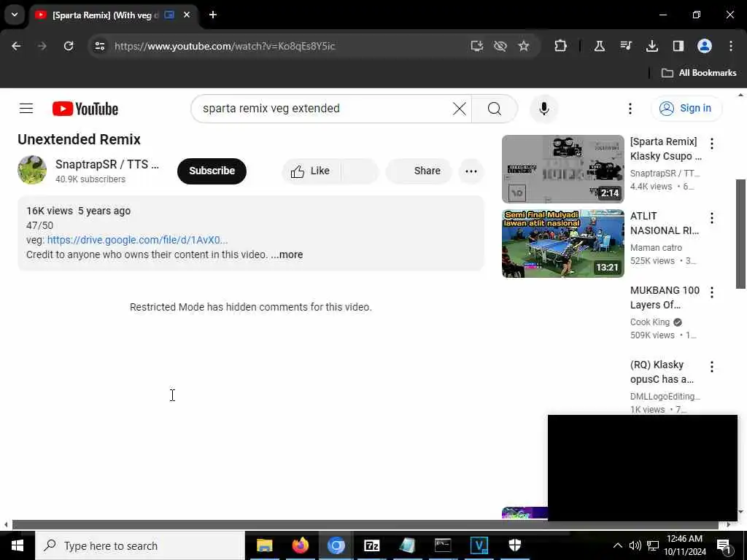Open a new browser tab
Image resolution: width=747 pixels, height=560 pixels.
(x=213, y=15)
